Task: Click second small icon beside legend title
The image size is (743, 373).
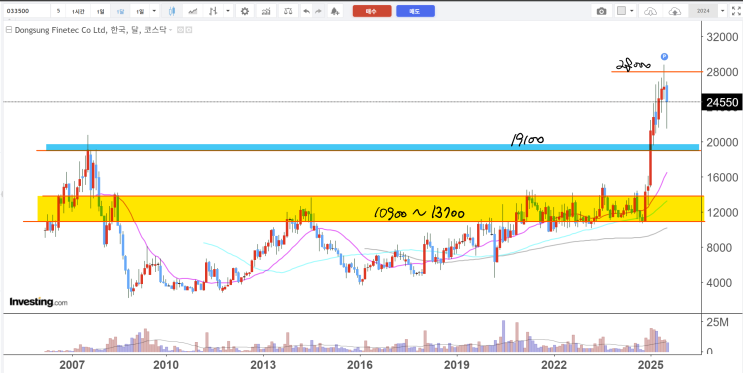Action: [189, 30]
